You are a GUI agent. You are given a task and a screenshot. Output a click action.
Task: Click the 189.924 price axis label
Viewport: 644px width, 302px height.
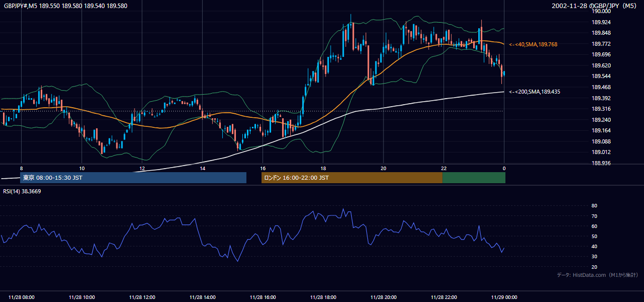coord(601,22)
